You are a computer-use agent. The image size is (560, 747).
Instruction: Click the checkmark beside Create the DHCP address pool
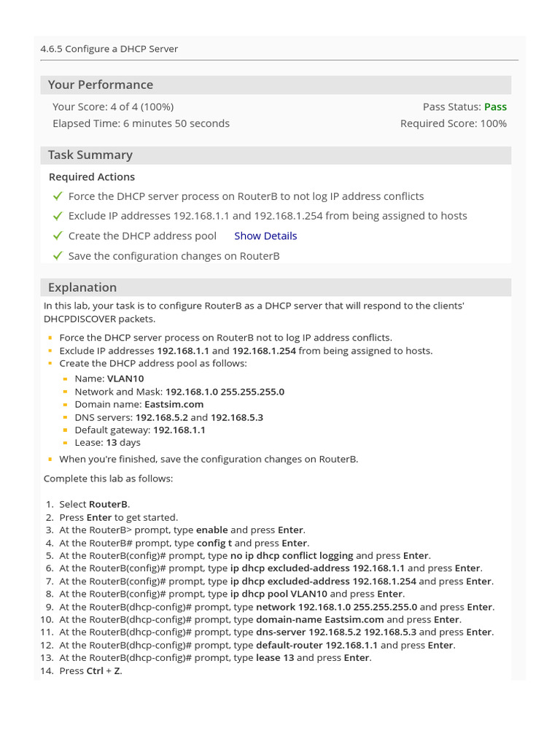coord(58,236)
